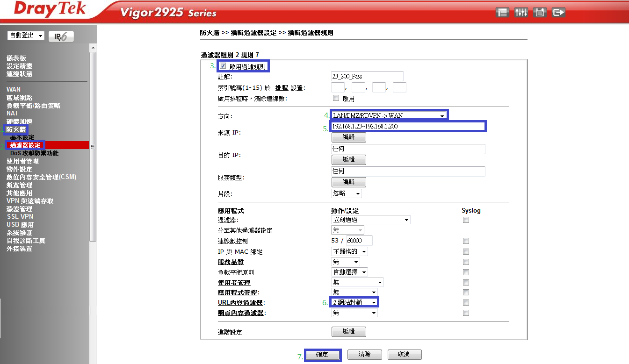The height and width of the screenshot is (364, 629).
Task: Open NAT menu in the sidebar
Action: [12, 113]
